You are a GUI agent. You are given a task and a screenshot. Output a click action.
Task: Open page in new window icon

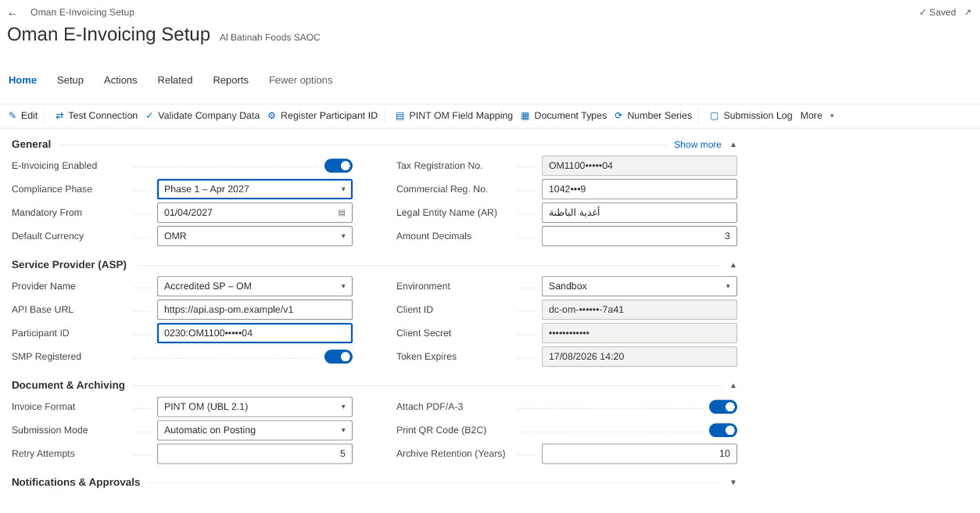[968, 12]
